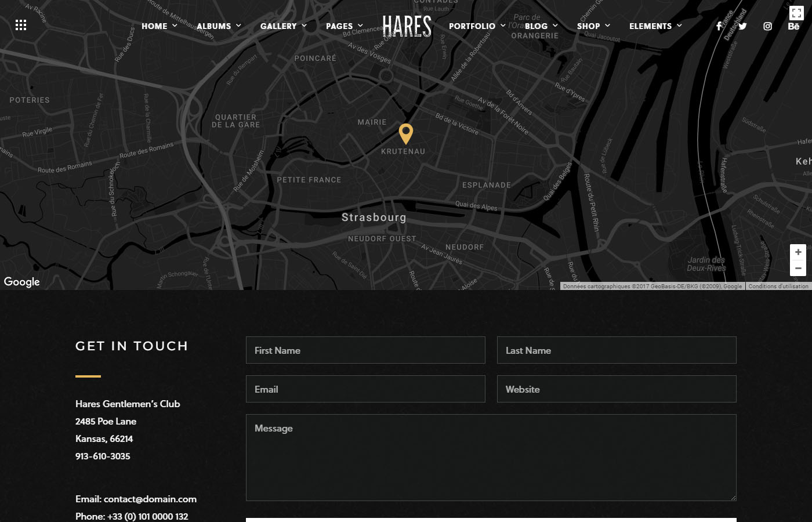Screen dimensions: 812x522
Task: Open the Behance profile icon
Action: 793,27
